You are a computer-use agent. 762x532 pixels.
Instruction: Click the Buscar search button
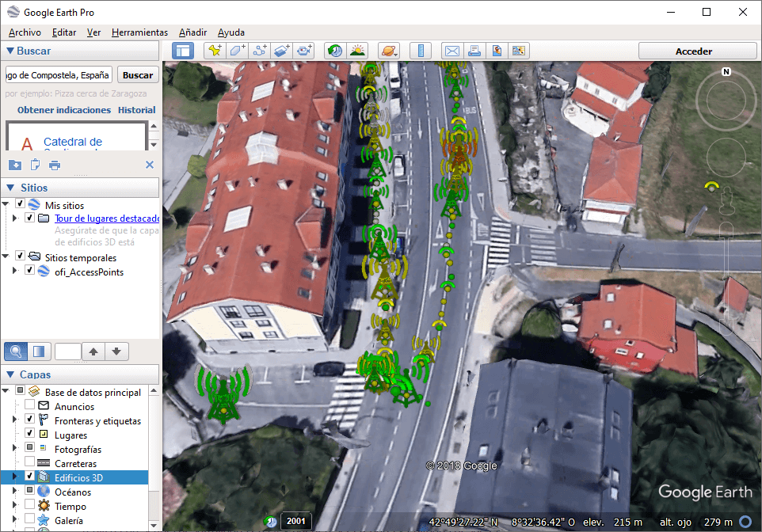pyautogui.click(x=138, y=75)
